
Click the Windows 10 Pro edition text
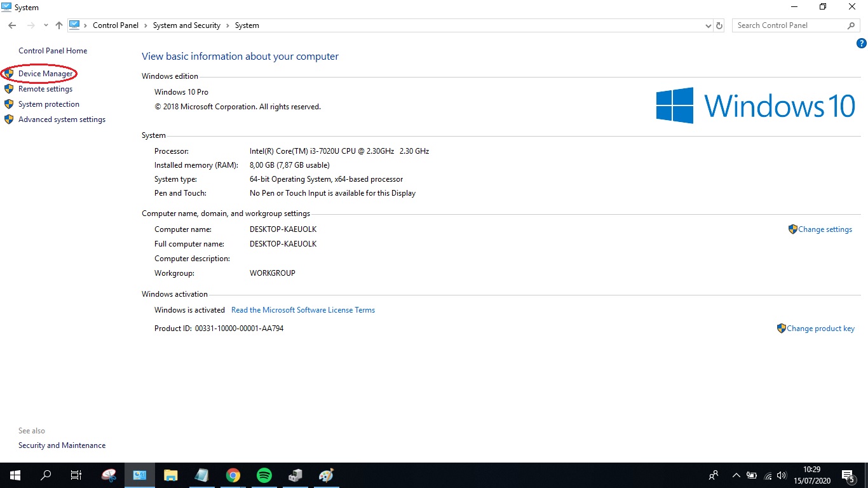(181, 92)
